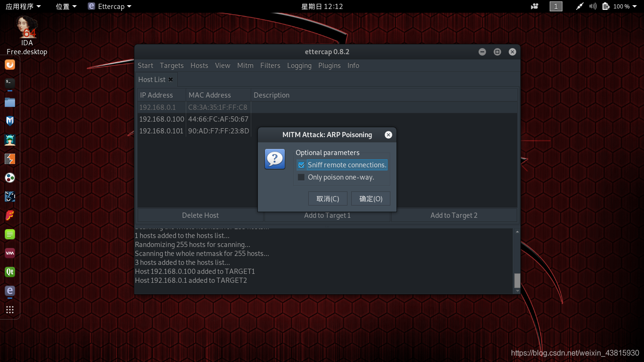
Task: Click the wired network icon in top bar
Action: click(580, 6)
